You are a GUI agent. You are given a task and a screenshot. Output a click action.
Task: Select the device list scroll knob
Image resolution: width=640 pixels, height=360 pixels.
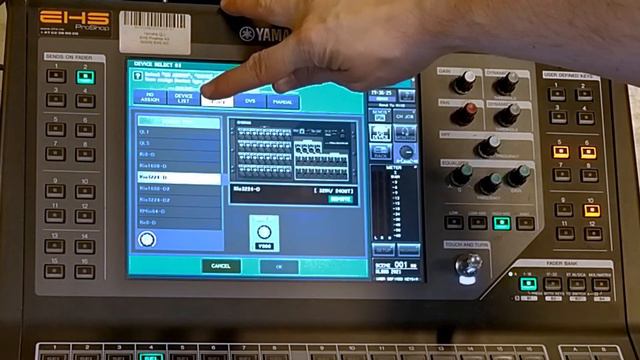pos(147,239)
